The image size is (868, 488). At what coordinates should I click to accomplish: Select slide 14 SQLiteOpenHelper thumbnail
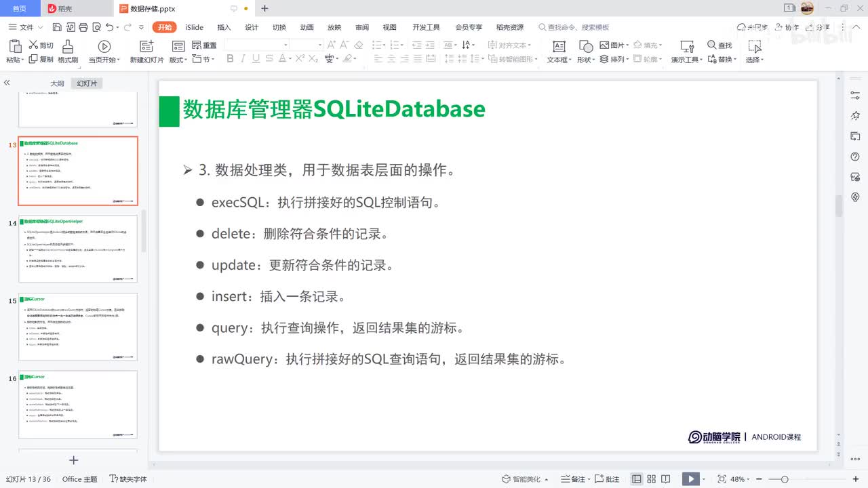coord(78,249)
